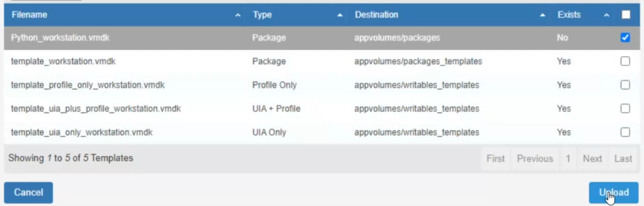Click the Type column sort arrow
The width and height of the screenshot is (644, 206).
(x=340, y=15)
